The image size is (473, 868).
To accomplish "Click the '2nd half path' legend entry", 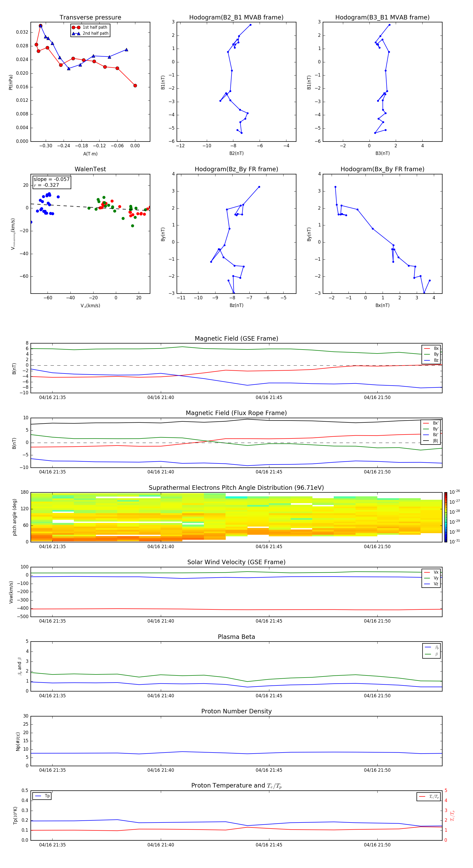I will tap(90, 33).
